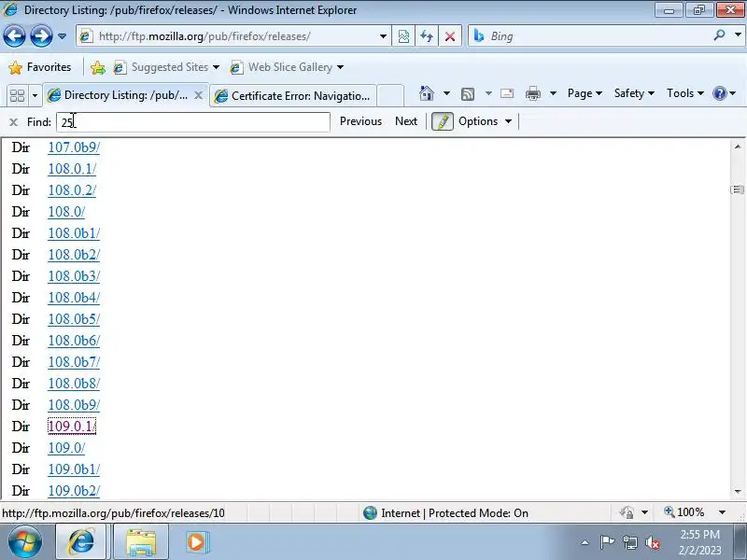Click the address bar URL field

tap(228, 36)
